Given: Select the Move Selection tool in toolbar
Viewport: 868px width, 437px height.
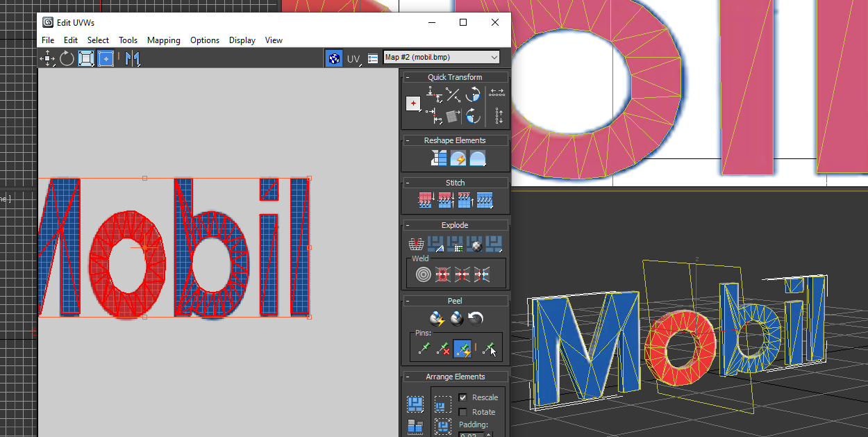Looking at the screenshot, I should [48, 58].
